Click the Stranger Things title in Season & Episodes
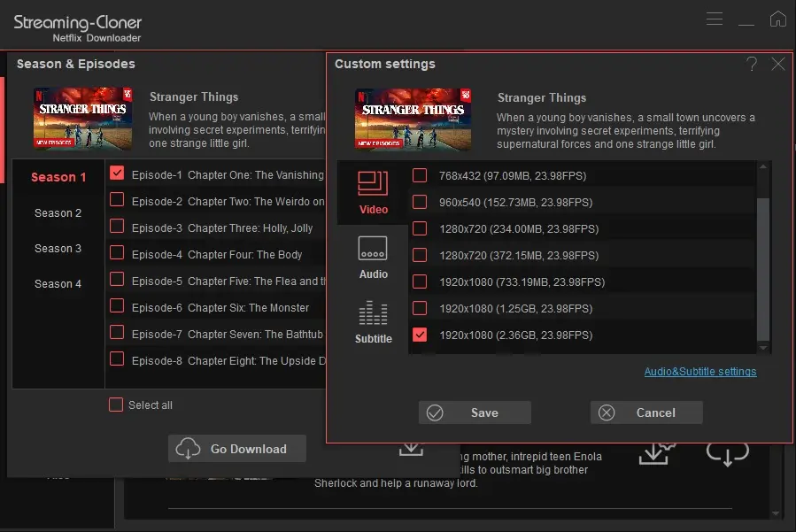 [x=194, y=97]
